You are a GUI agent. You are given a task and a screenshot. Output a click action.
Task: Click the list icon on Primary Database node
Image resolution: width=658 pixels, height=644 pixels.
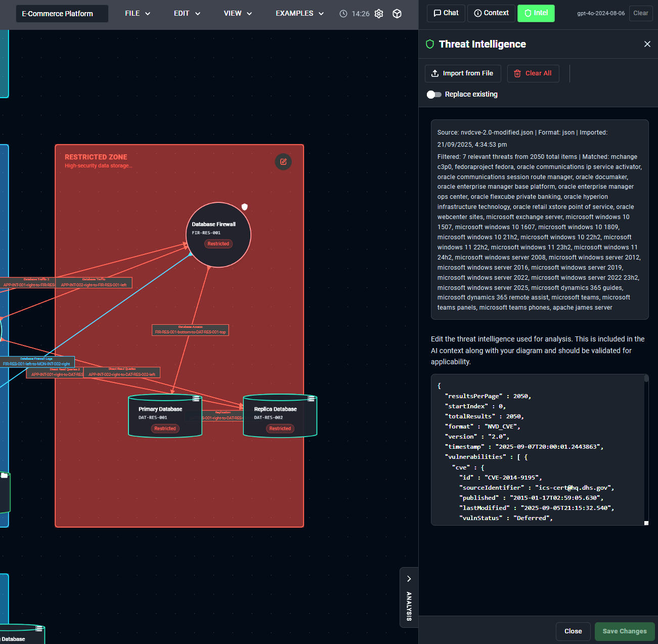(x=196, y=398)
